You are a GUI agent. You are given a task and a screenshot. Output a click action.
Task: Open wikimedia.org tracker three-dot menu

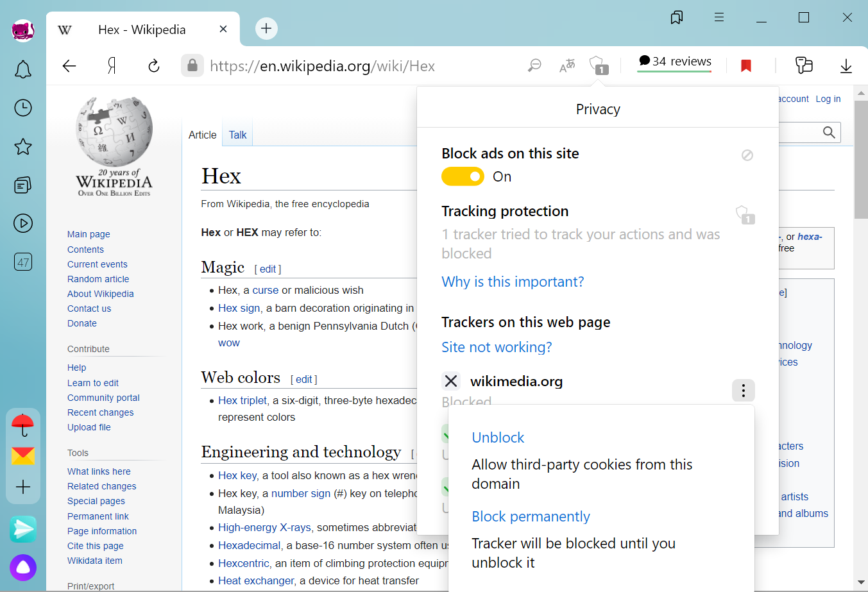tap(744, 390)
